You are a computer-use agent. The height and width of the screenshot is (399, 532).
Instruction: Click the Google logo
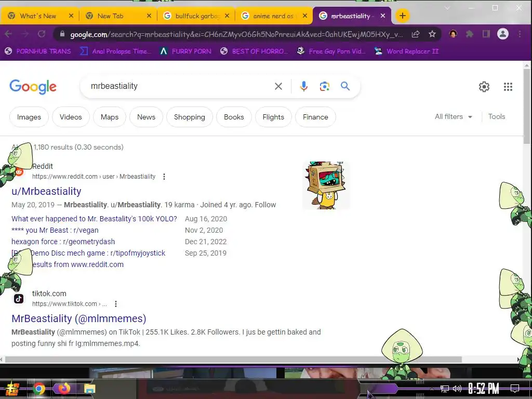[x=33, y=87]
